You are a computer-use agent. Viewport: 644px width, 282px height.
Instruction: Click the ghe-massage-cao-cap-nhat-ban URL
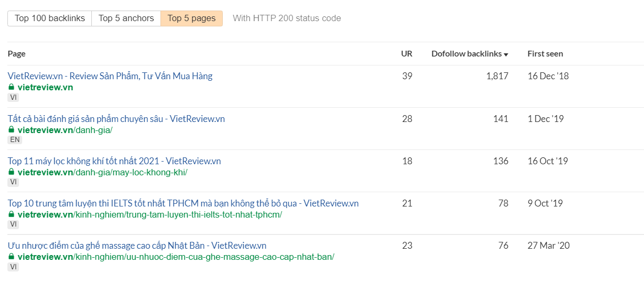[176, 257]
